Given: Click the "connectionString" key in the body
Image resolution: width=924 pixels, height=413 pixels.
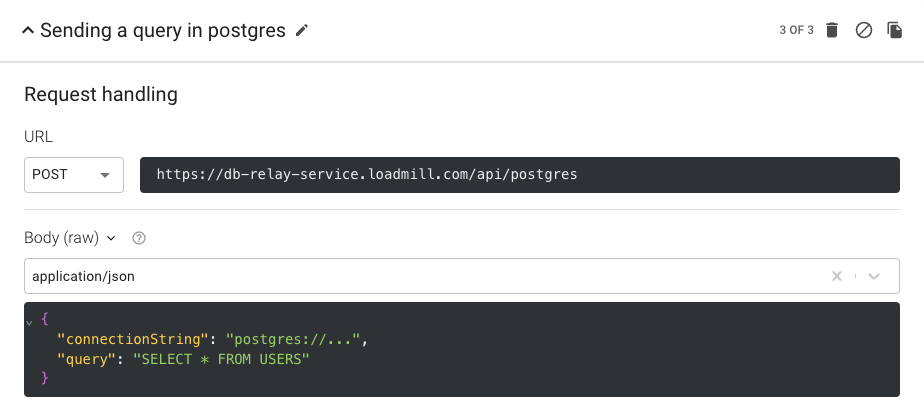Looking at the screenshot, I should click(x=134, y=340).
